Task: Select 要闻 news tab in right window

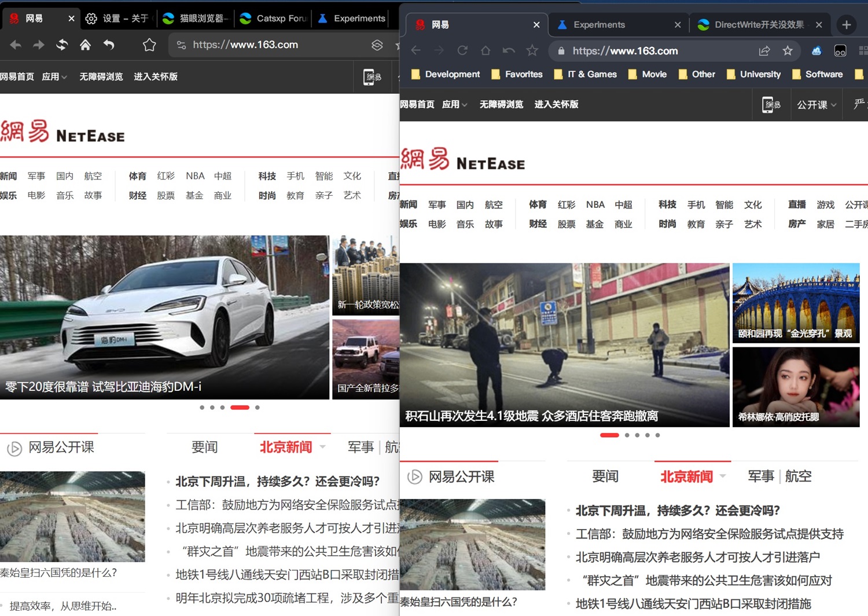Action: [605, 476]
